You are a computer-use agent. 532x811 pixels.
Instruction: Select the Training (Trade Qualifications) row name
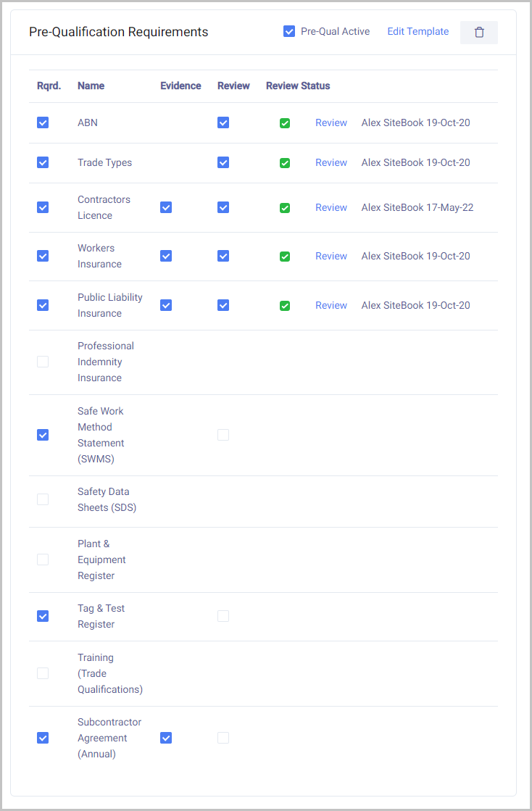(x=109, y=673)
